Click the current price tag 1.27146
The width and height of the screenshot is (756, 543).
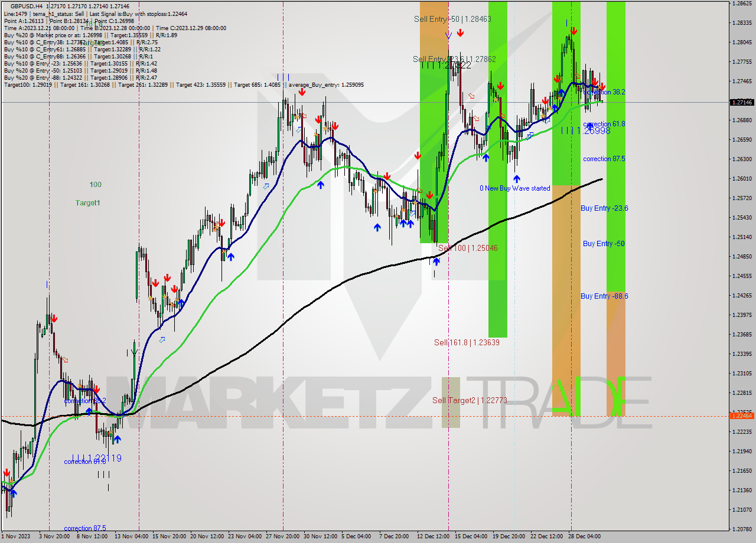(x=742, y=102)
